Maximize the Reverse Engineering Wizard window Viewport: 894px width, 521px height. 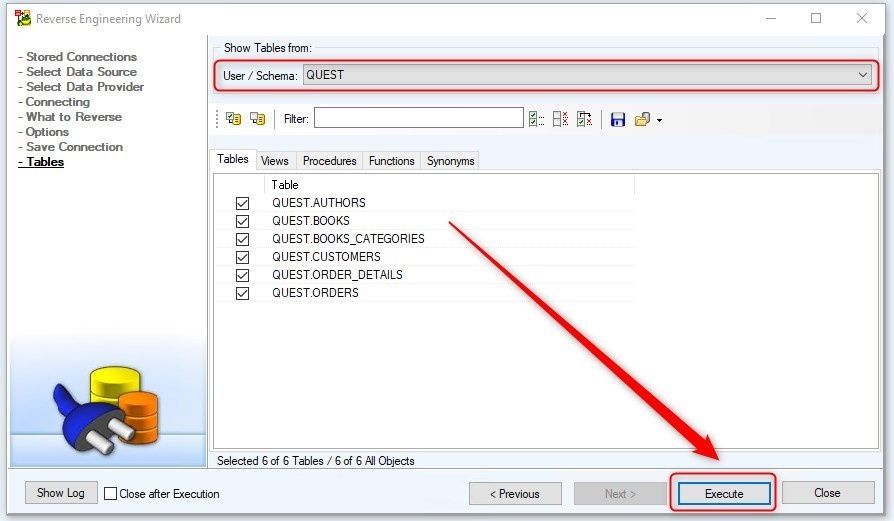816,18
